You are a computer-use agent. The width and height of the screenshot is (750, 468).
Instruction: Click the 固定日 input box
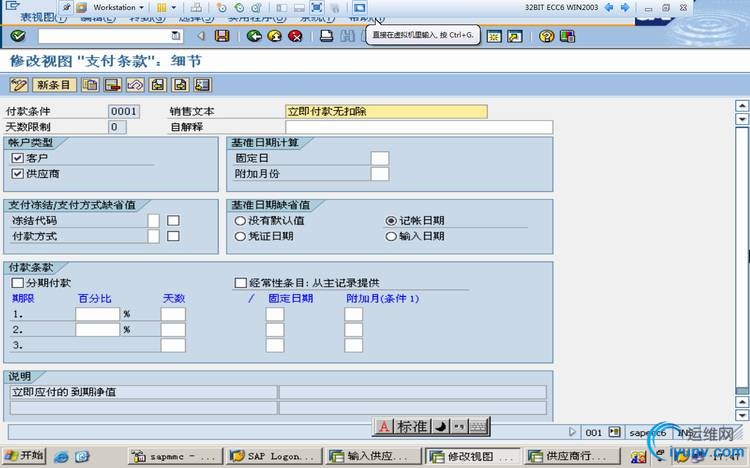(380, 158)
